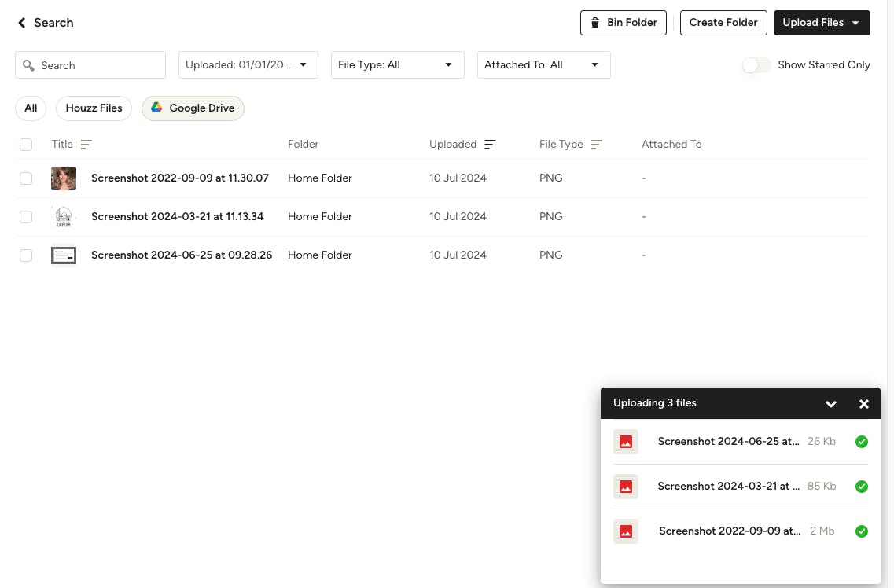Toggle Show Starred Only switch
Image resolution: width=894 pixels, height=588 pixels.
click(x=756, y=65)
